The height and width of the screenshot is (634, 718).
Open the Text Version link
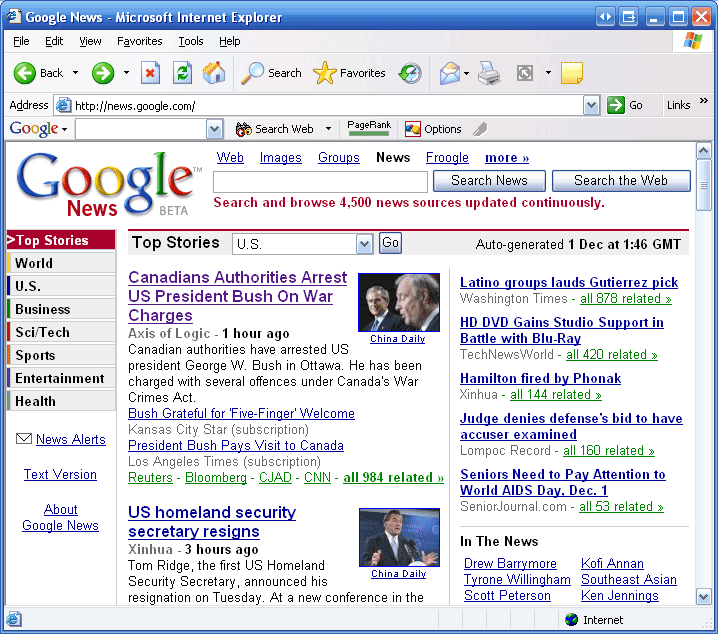(x=60, y=474)
